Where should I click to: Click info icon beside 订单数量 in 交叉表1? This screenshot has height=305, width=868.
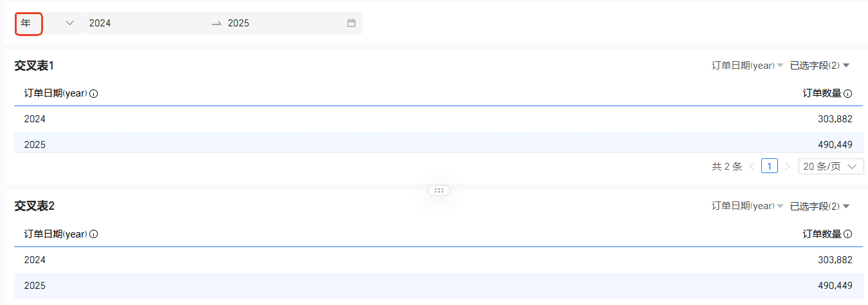click(x=847, y=94)
